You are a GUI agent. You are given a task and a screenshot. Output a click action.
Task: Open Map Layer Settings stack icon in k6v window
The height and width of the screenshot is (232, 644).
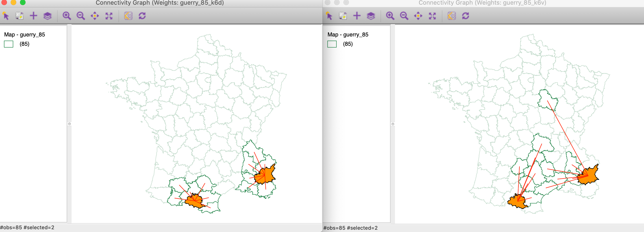(x=371, y=16)
